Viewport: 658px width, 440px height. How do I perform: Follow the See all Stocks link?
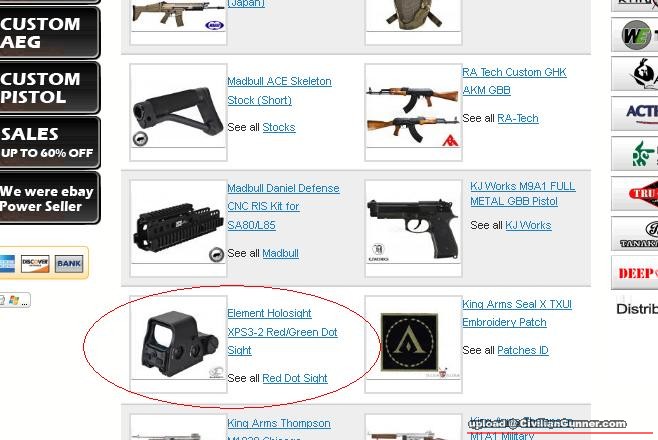click(279, 127)
